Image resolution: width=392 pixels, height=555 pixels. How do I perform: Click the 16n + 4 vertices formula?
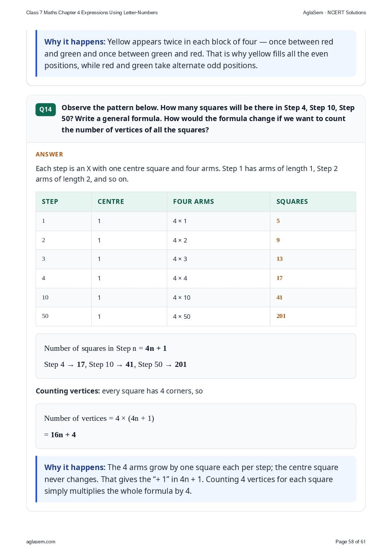[60, 435]
